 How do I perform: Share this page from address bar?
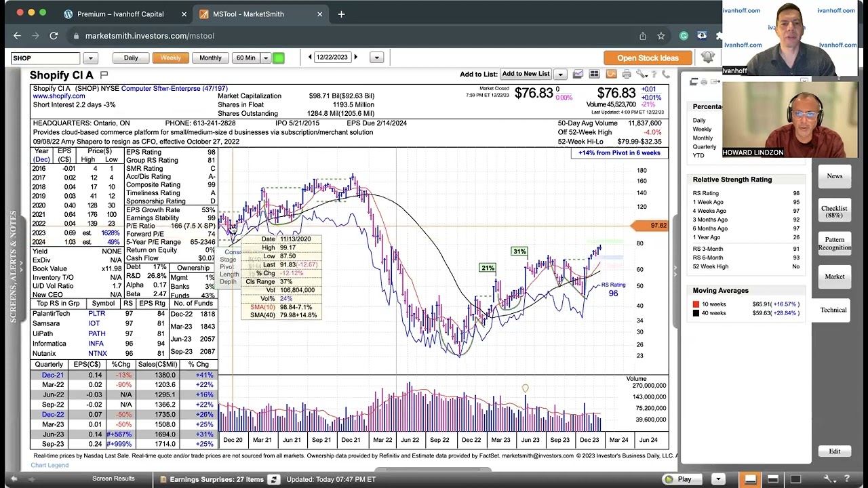[643, 36]
